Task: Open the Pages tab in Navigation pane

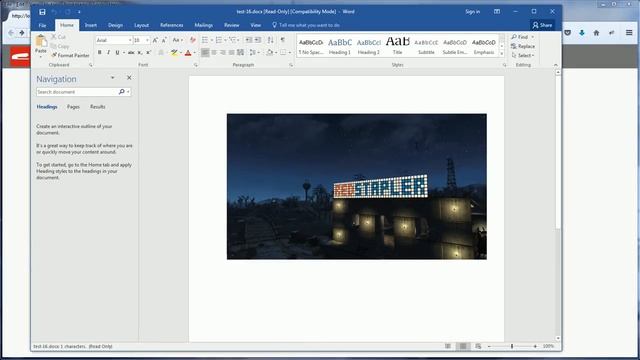Action: 73,107
